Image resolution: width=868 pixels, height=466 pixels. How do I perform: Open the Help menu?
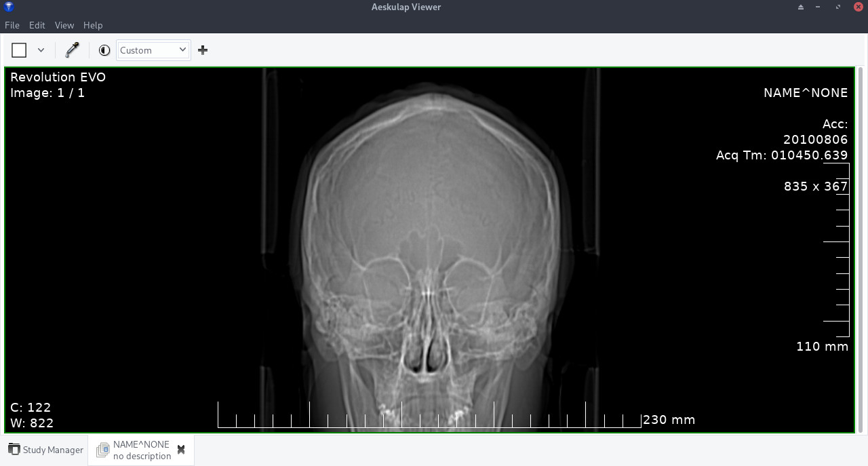tap(93, 25)
